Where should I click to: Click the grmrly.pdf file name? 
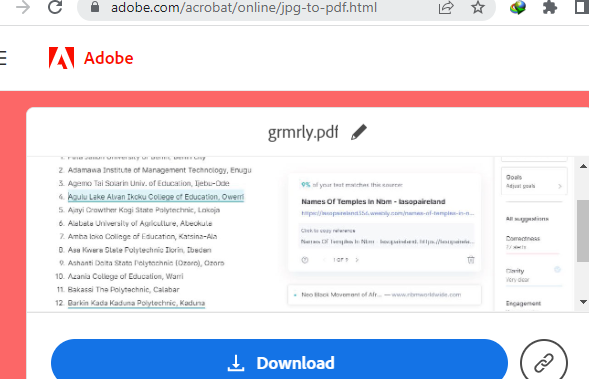[x=303, y=132]
